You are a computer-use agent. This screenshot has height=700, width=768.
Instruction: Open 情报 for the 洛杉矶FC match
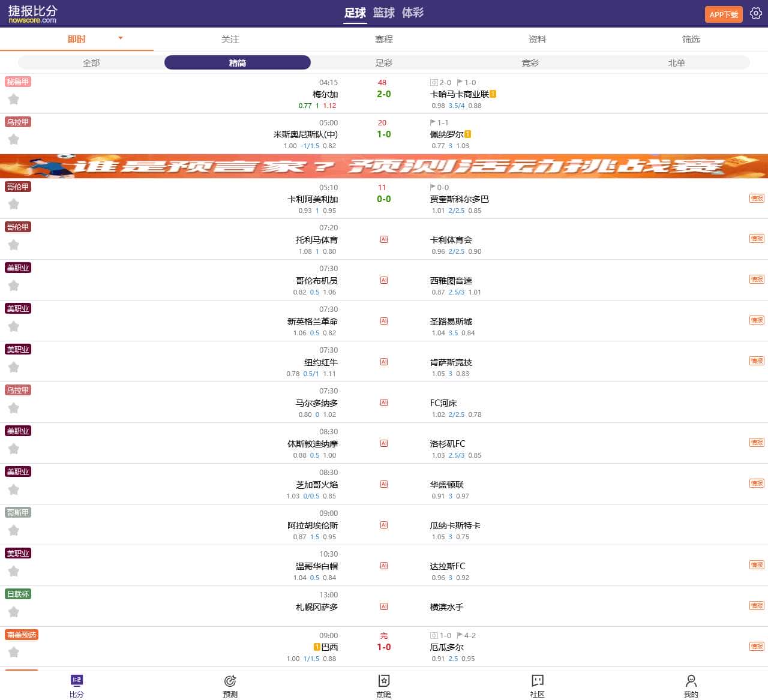point(757,442)
